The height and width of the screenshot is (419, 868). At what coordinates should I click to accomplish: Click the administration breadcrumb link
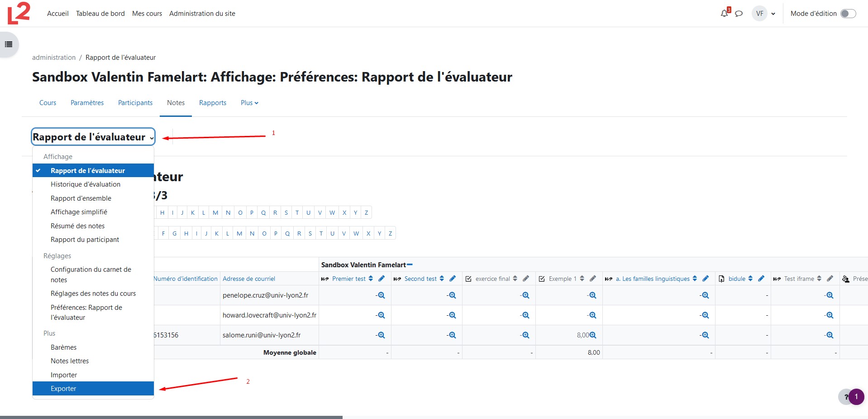[x=54, y=57]
